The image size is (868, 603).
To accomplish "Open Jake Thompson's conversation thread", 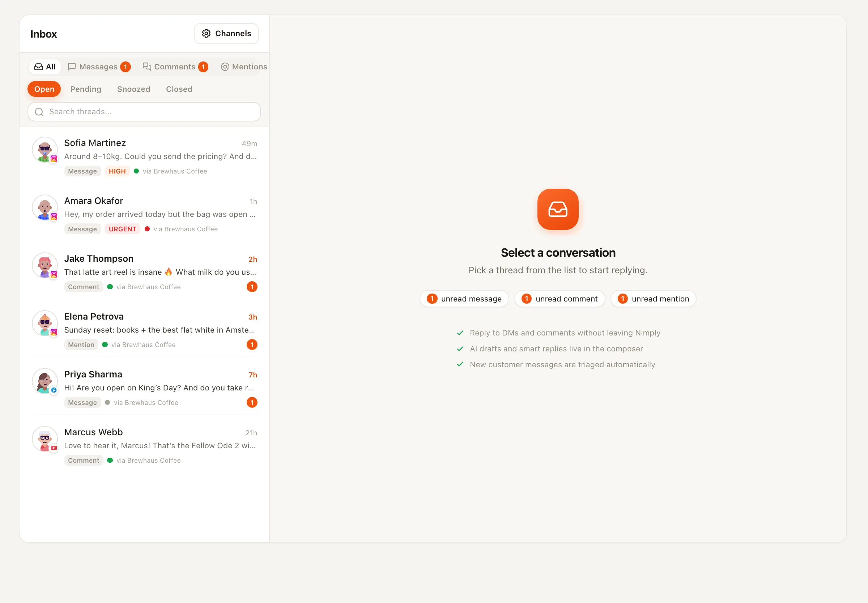I will pyautogui.click(x=144, y=272).
